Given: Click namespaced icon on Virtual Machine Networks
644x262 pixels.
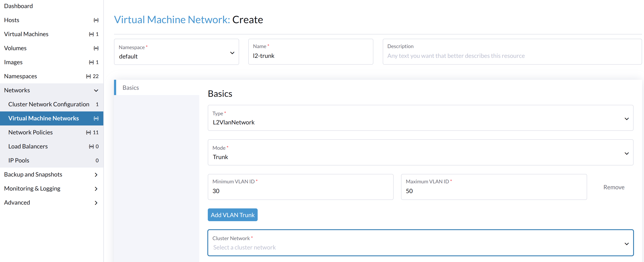Looking at the screenshot, I should 96,118.
